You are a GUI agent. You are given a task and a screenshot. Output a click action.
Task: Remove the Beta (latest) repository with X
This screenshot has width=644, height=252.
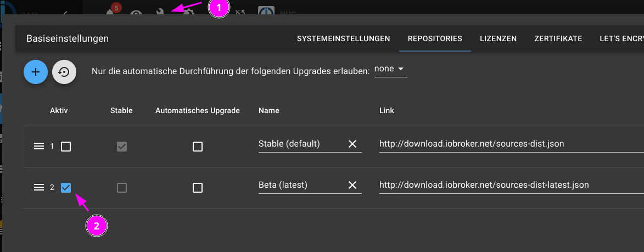point(352,185)
